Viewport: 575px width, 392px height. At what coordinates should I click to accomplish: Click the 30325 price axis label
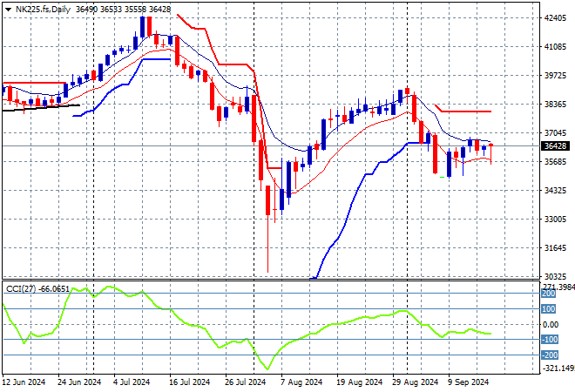coord(555,276)
